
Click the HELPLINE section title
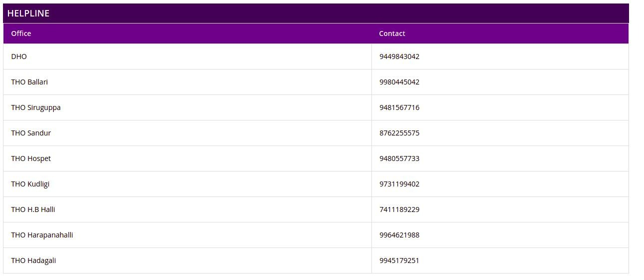click(x=28, y=13)
